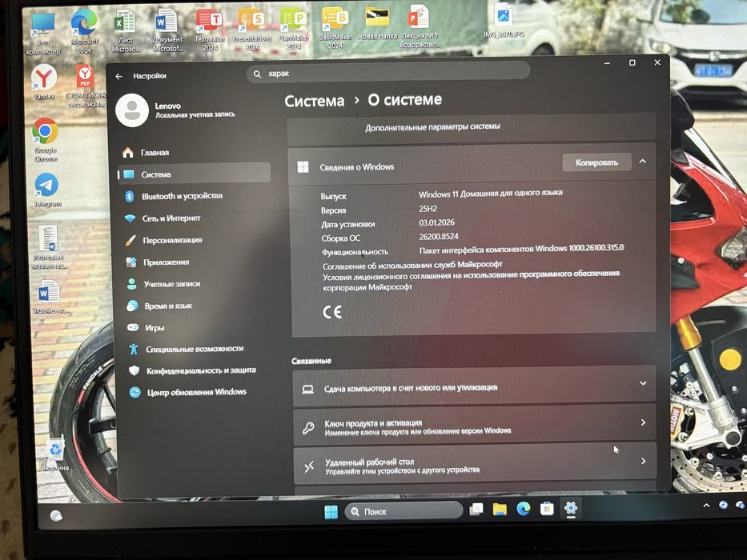Go back with the Settings back arrow
This screenshot has height=560, width=747.
pos(119,76)
